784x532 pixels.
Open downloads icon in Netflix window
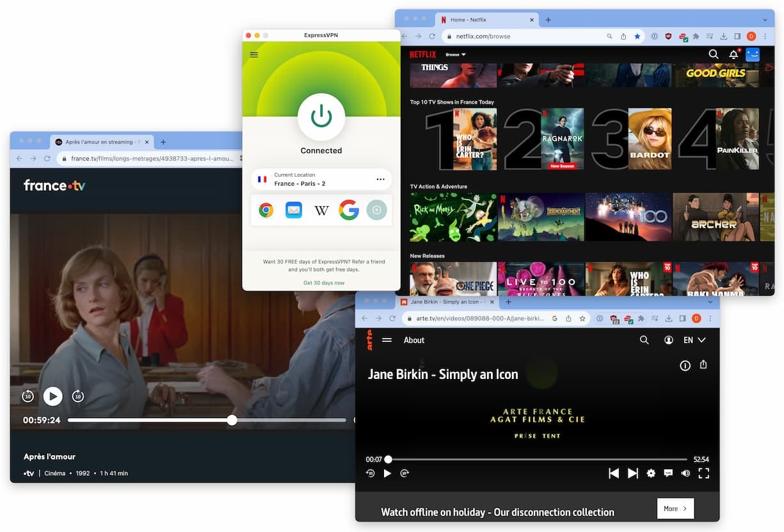(x=724, y=36)
